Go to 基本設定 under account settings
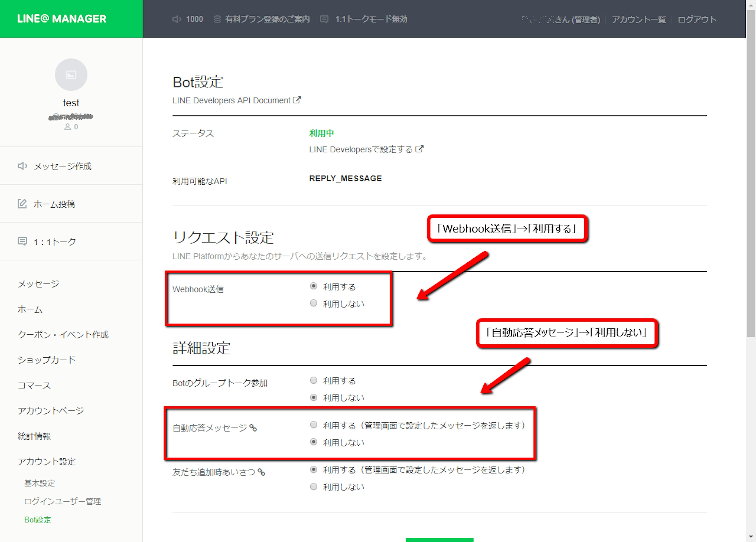Image resolution: width=756 pixels, height=542 pixels. [39, 483]
